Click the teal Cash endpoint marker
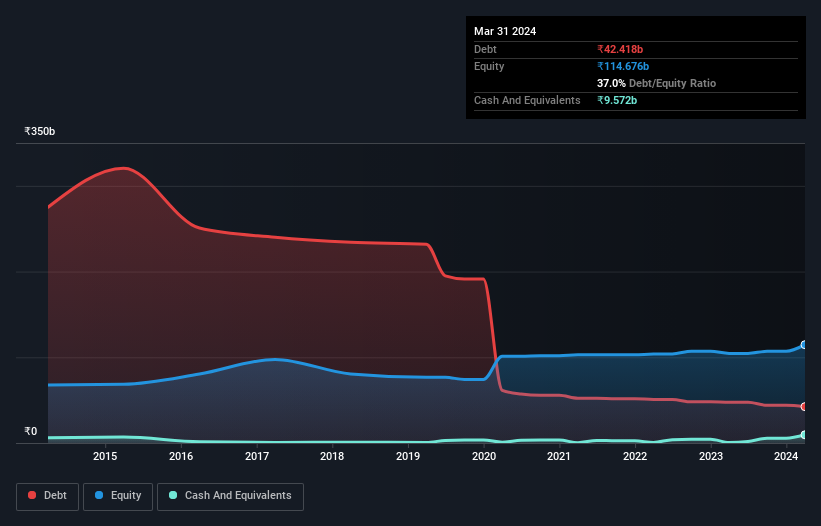The image size is (821, 526). point(804,434)
